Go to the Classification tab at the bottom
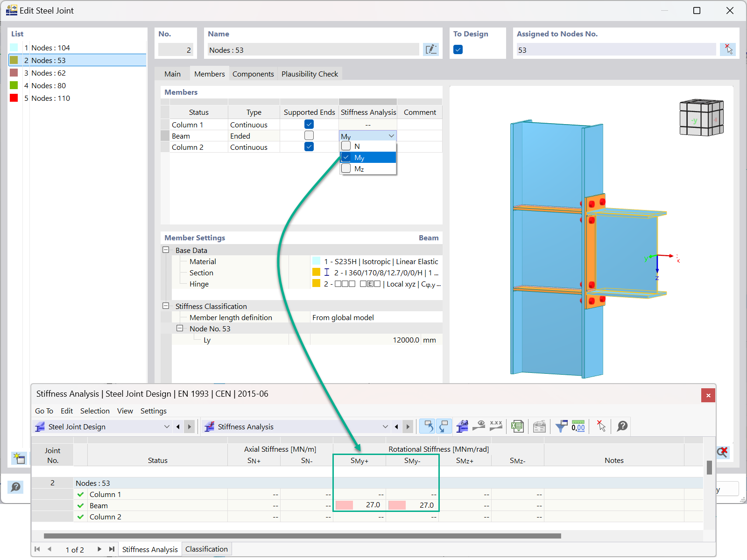The width and height of the screenshot is (747, 560). click(x=206, y=549)
